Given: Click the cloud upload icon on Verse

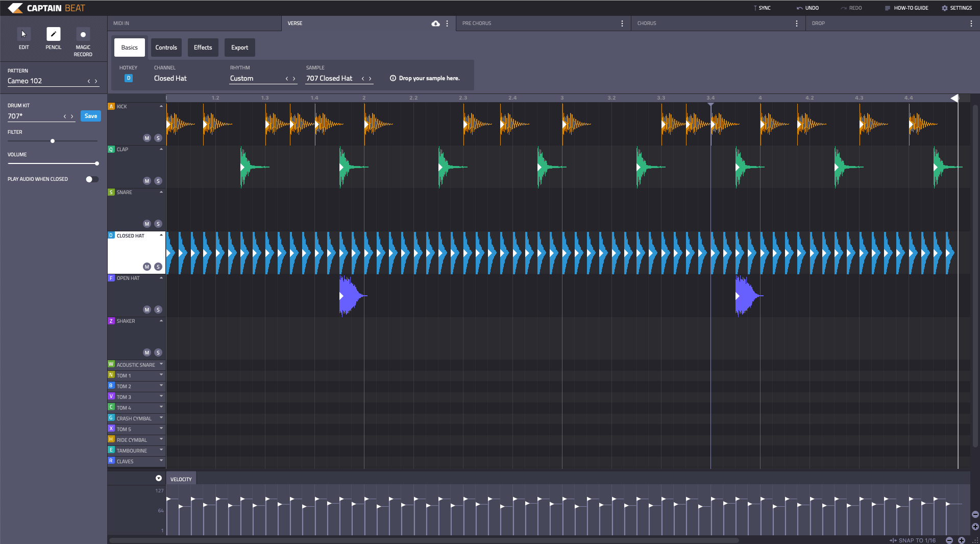Looking at the screenshot, I should point(435,23).
